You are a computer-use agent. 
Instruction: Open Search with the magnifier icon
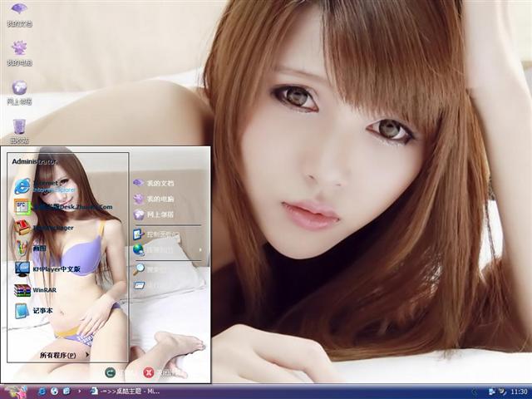tap(150, 269)
